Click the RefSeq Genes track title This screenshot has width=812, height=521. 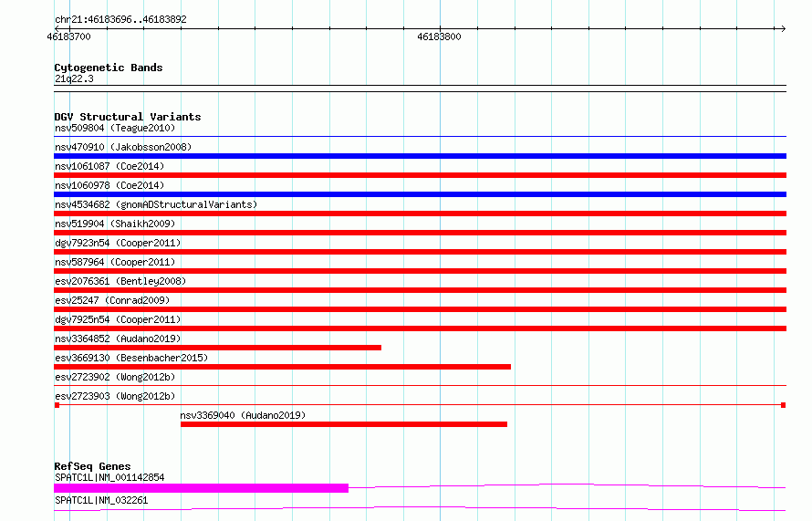[92, 466]
